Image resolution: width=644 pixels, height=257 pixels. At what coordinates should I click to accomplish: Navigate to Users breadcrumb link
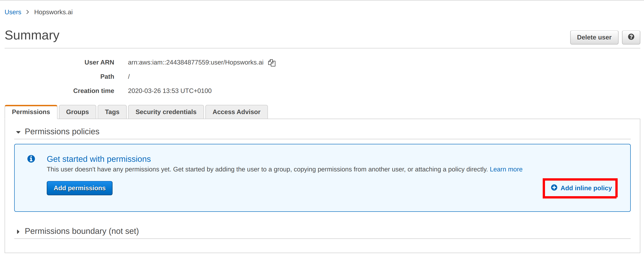[13, 12]
